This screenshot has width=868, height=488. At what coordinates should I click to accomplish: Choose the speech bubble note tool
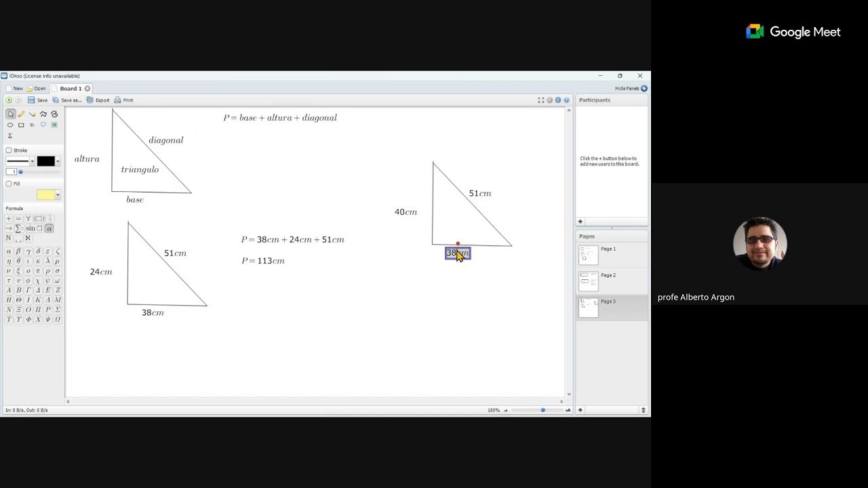click(43, 125)
